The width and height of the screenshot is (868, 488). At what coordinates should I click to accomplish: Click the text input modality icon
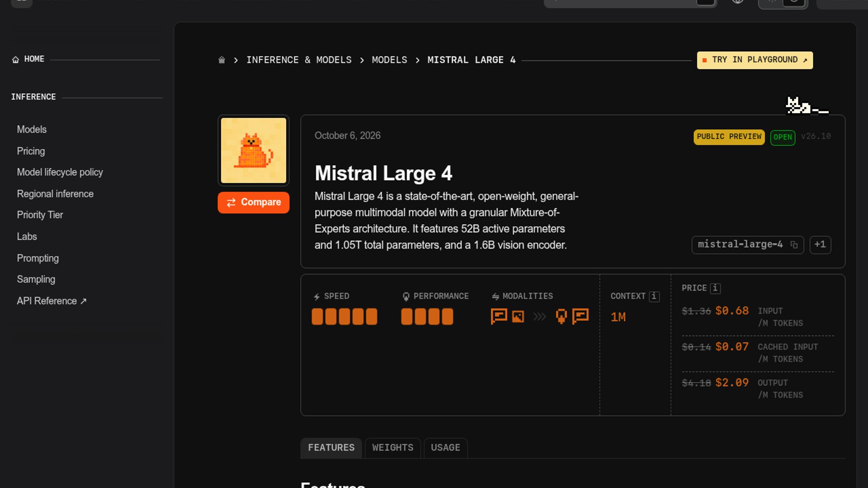499,316
